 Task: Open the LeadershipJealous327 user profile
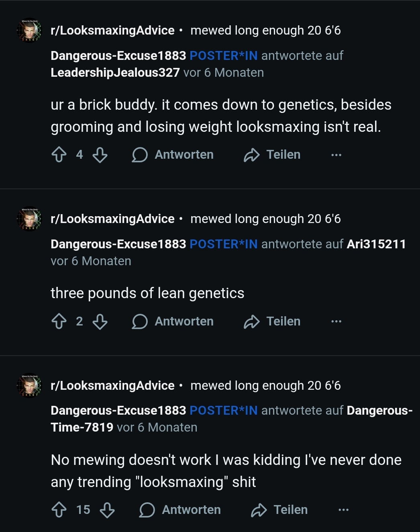coord(115,73)
